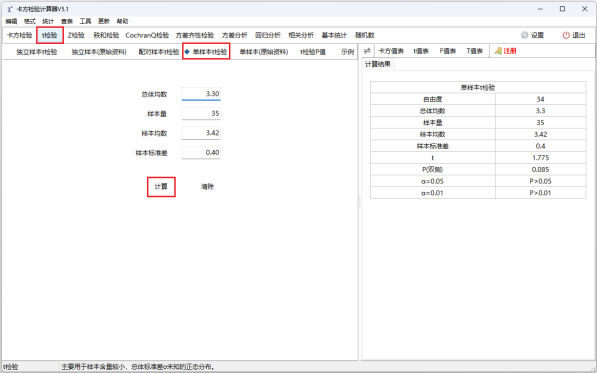Click the 样本均数 value 3.42 result cell
Image resolution: width=597 pixels, height=373 pixels.
(x=540, y=134)
